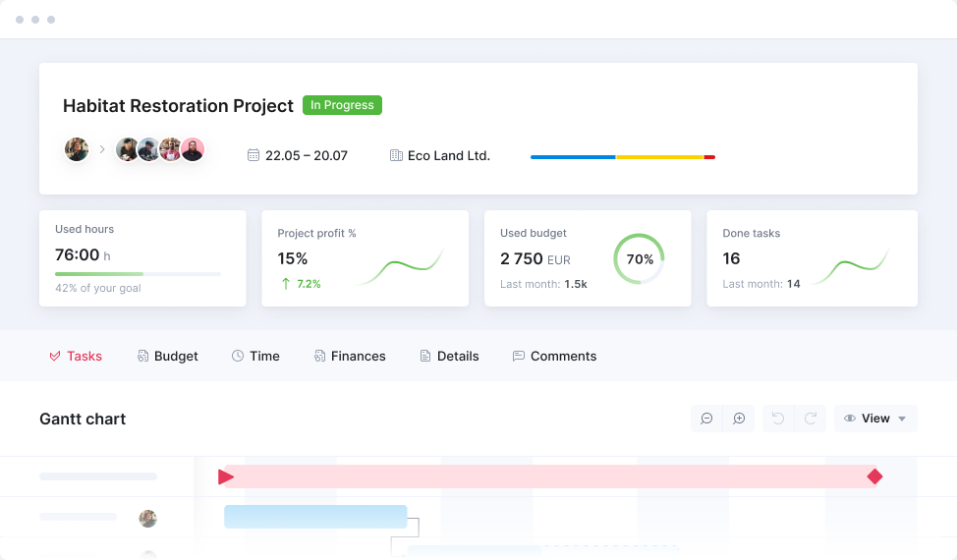Click the multicolor project progress bar
Screen dimensions: 957x560
(x=622, y=157)
